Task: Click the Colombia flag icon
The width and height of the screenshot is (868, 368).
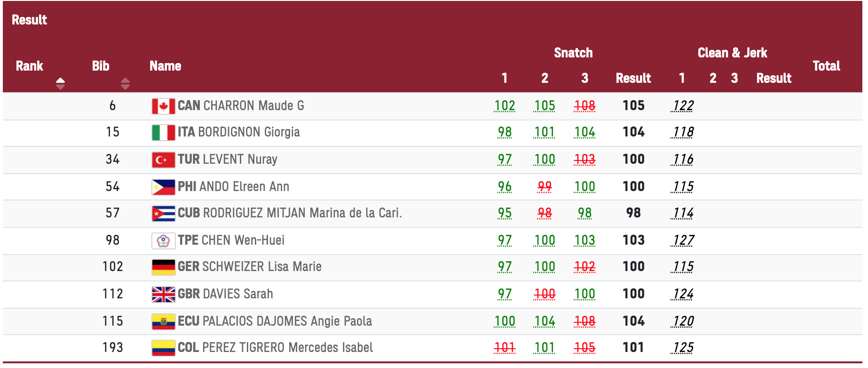Action: pyautogui.click(x=163, y=348)
